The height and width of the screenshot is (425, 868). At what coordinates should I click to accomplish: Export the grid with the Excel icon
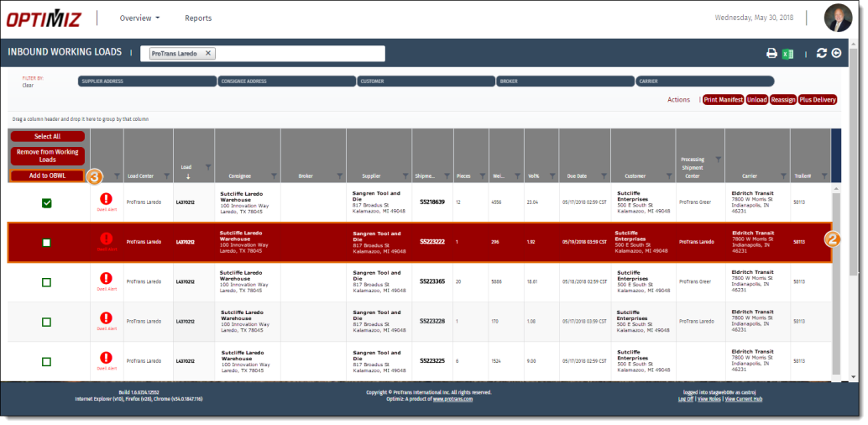click(x=788, y=54)
